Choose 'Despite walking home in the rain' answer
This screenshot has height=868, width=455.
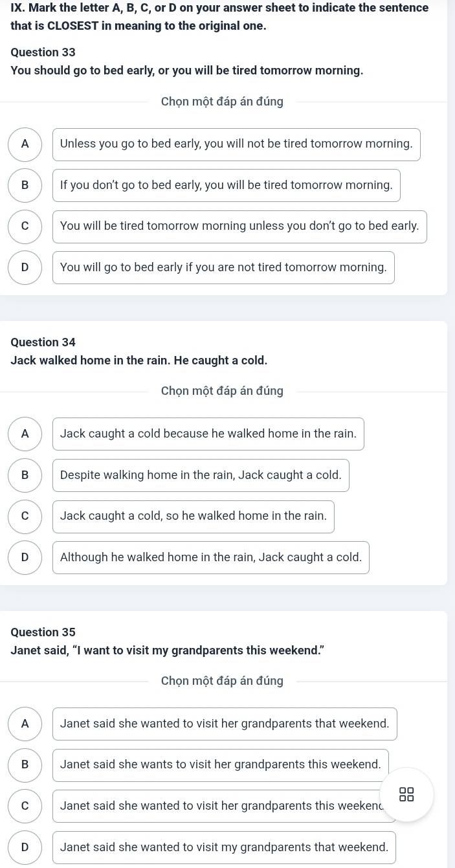pos(201,475)
